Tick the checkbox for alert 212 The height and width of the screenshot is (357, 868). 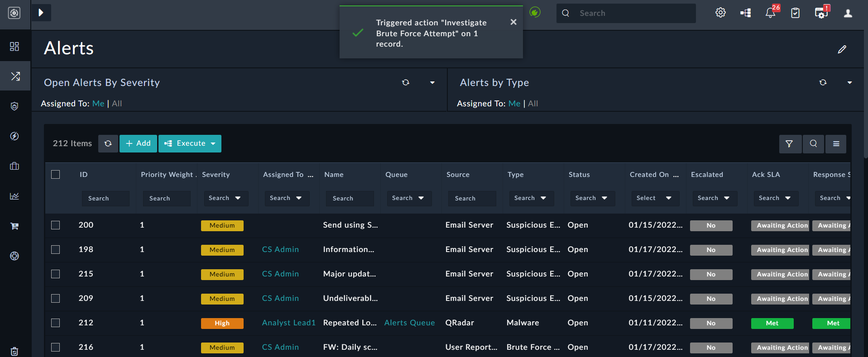[56, 323]
